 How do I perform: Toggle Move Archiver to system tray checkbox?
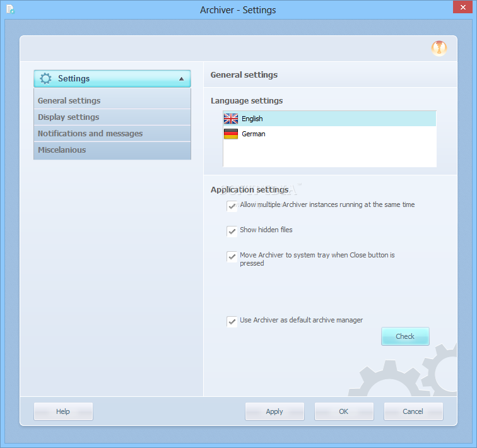click(x=232, y=256)
